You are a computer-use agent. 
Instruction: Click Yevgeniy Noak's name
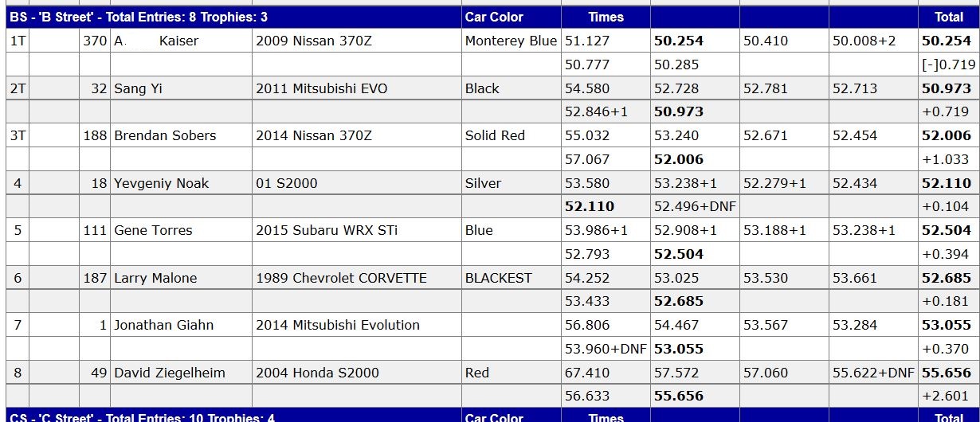click(162, 183)
